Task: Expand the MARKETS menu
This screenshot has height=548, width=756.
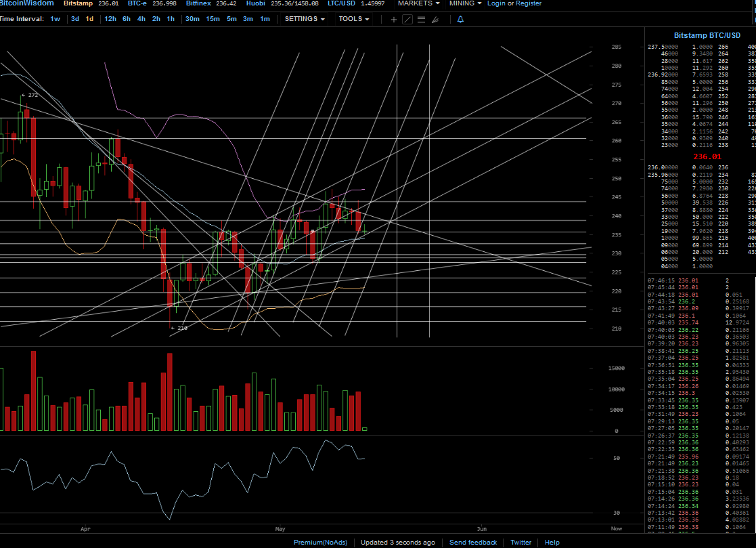Action: pos(418,3)
